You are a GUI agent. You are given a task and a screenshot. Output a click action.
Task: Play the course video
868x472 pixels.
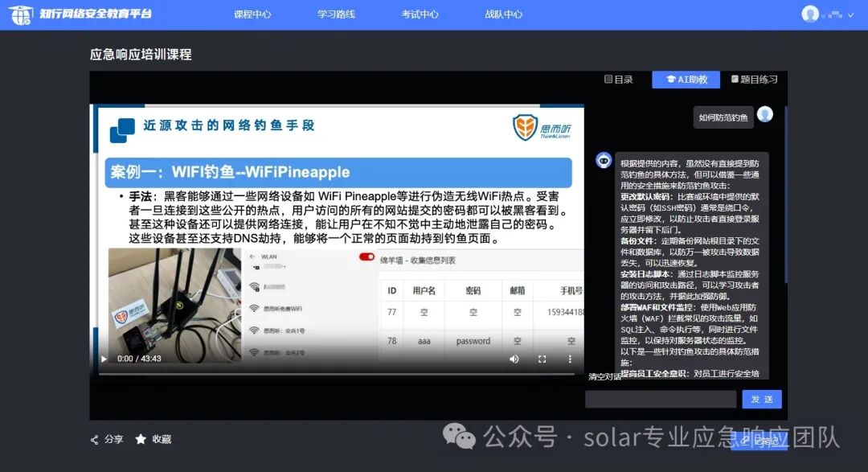pyautogui.click(x=104, y=359)
